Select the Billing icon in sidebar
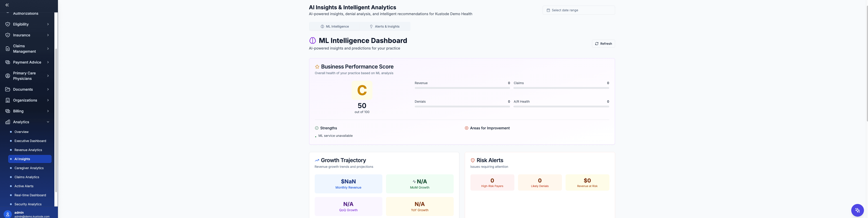 point(7,111)
